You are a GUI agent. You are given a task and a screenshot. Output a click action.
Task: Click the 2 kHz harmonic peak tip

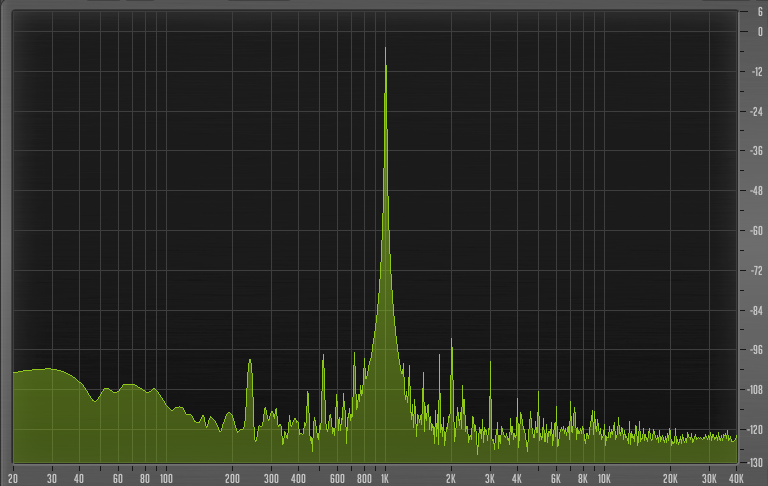click(x=452, y=339)
